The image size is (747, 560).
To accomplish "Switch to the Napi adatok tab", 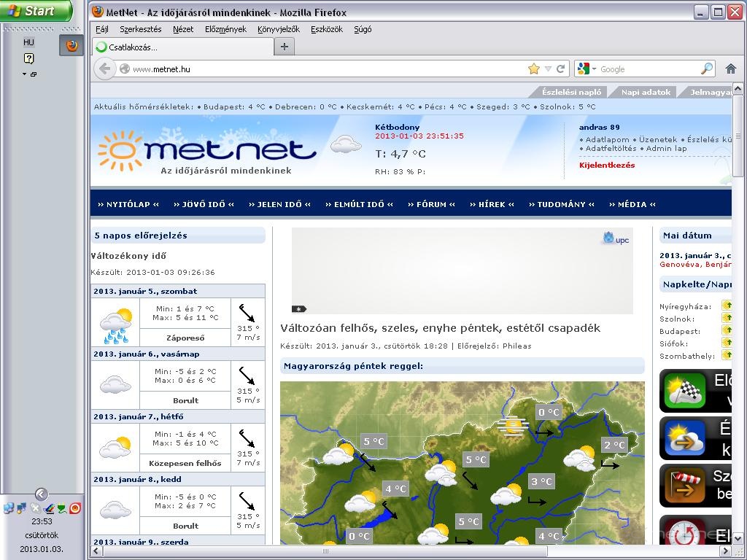I will tap(646, 92).
